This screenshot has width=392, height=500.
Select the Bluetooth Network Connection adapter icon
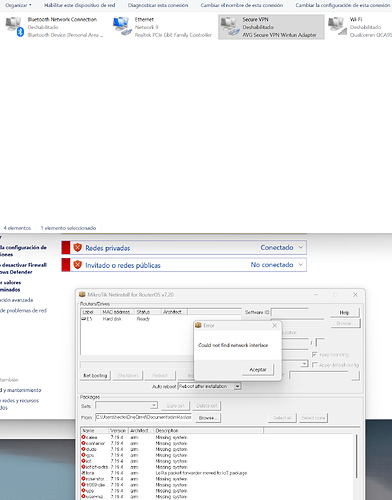point(15,27)
